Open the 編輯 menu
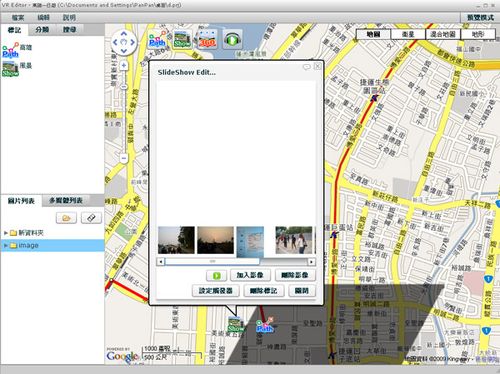 click(43, 18)
